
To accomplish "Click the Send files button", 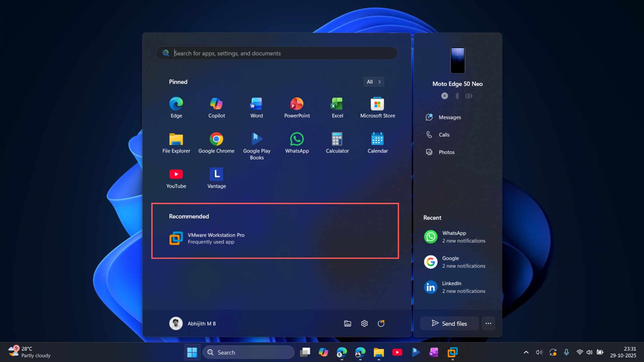I will [449, 323].
